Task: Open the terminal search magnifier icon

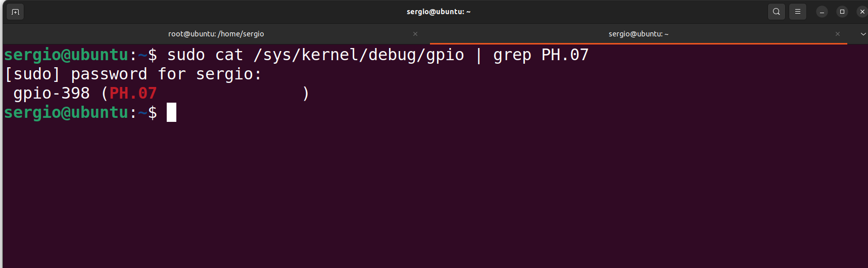Action: click(x=776, y=12)
